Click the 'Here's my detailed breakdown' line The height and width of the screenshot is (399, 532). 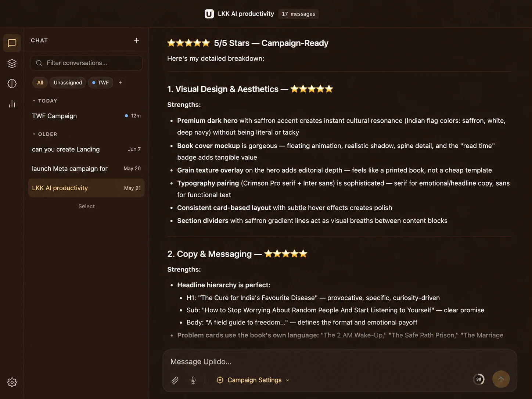point(216,58)
